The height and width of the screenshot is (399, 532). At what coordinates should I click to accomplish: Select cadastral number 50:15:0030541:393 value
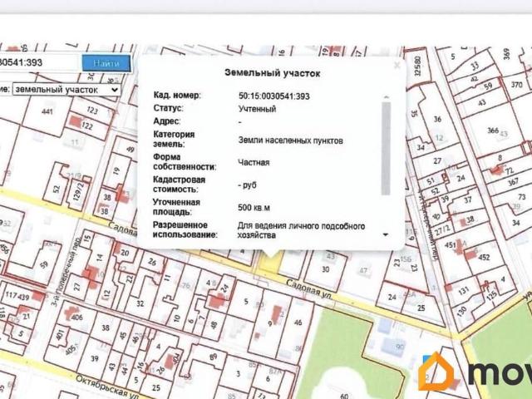[x=274, y=96]
